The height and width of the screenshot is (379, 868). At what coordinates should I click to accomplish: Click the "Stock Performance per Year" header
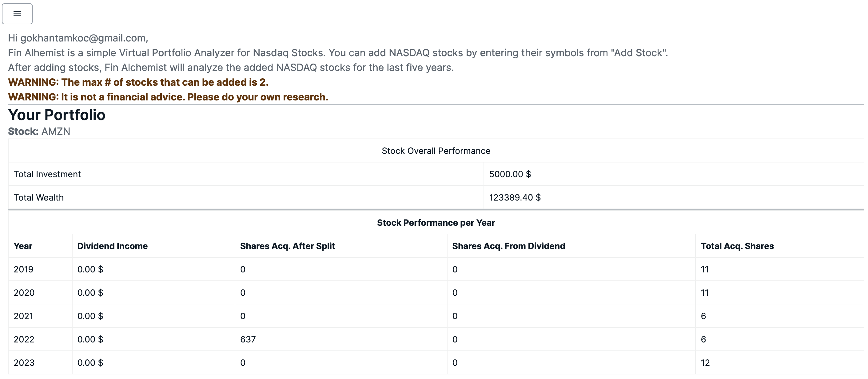[436, 222]
